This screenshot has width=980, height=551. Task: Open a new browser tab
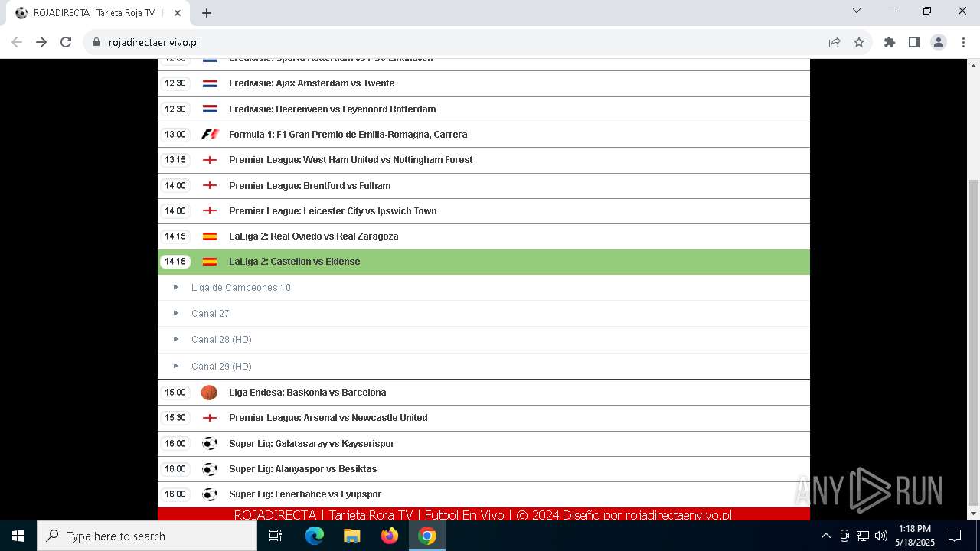[207, 13]
